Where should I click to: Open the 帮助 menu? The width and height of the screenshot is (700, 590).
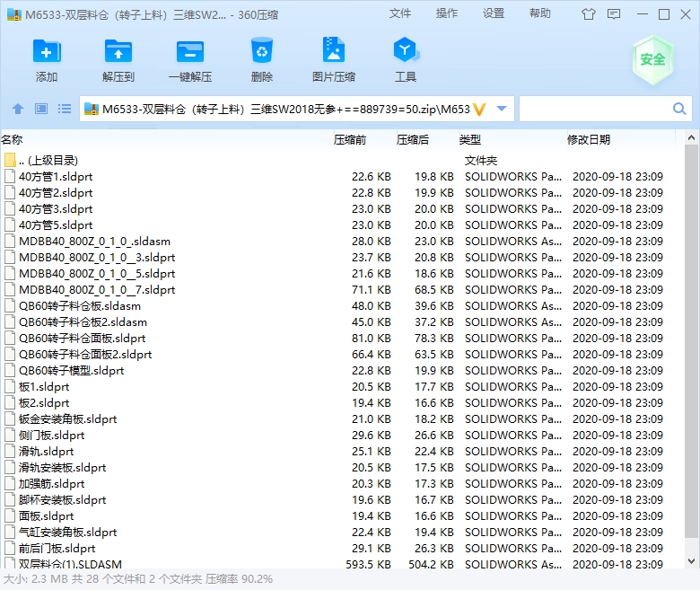coord(539,13)
